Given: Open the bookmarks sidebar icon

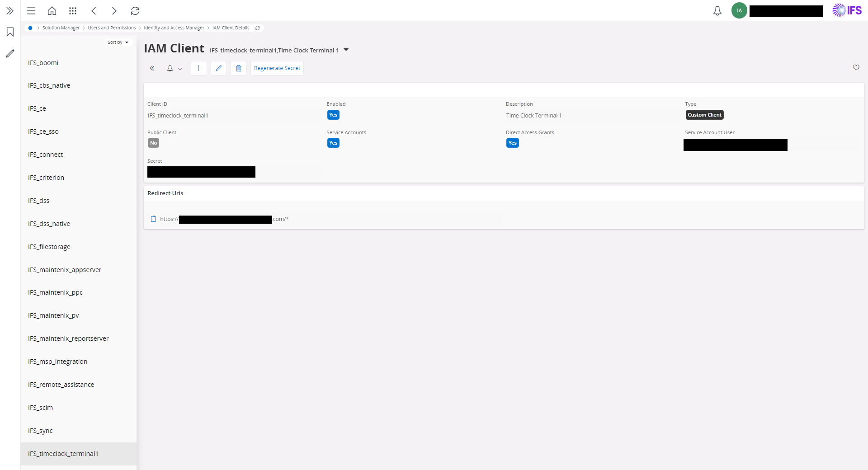Looking at the screenshot, I should point(10,32).
